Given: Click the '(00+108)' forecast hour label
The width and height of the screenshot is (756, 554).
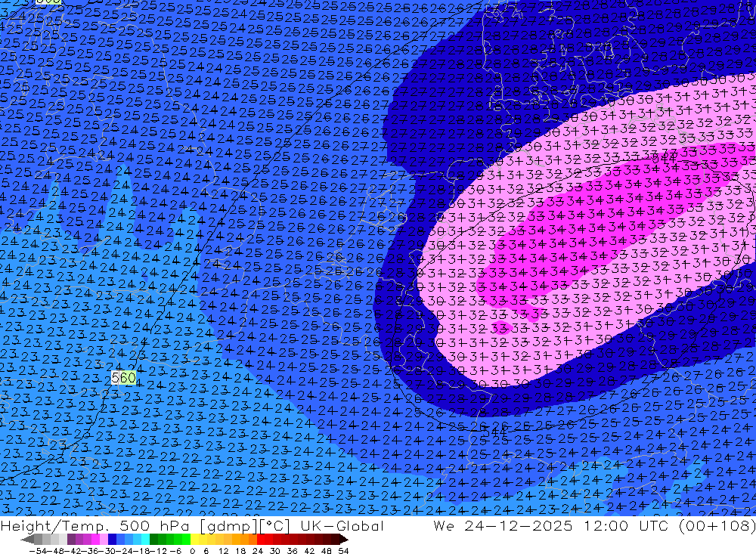Looking at the screenshot, I should point(717,525).
